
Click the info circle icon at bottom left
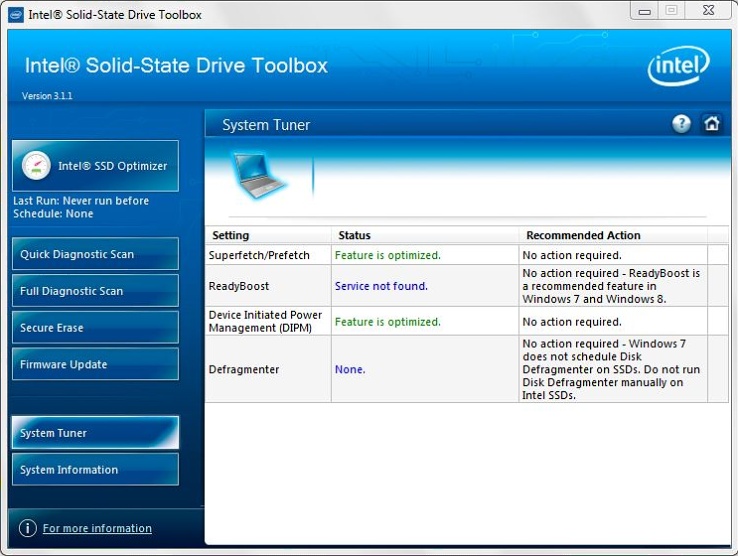pos(28,528)
